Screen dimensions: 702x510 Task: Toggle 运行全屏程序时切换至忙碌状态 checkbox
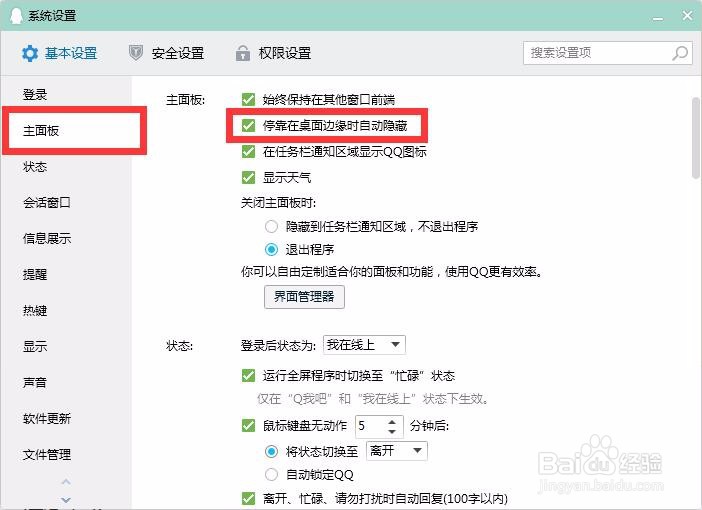point(248,375)
